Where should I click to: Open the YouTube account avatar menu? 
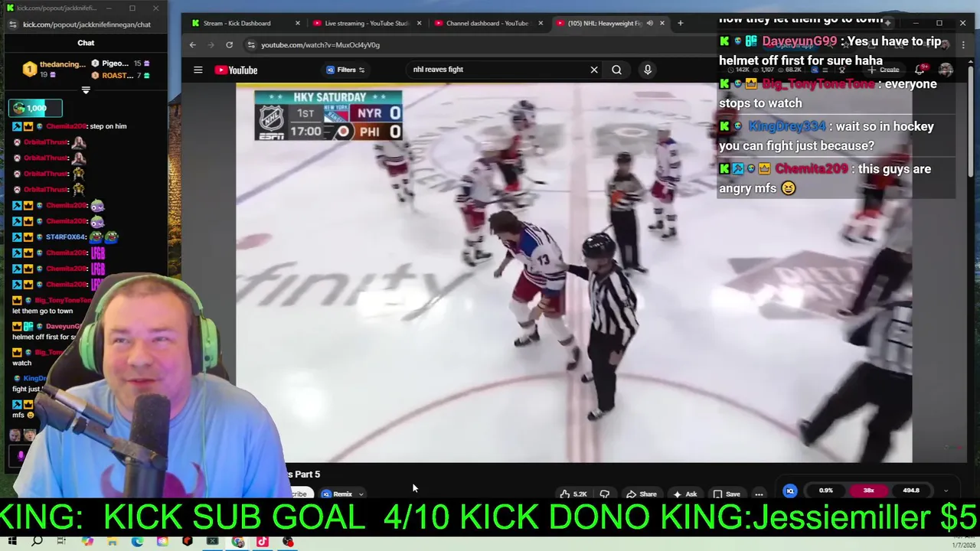click(x=946, y=70)
